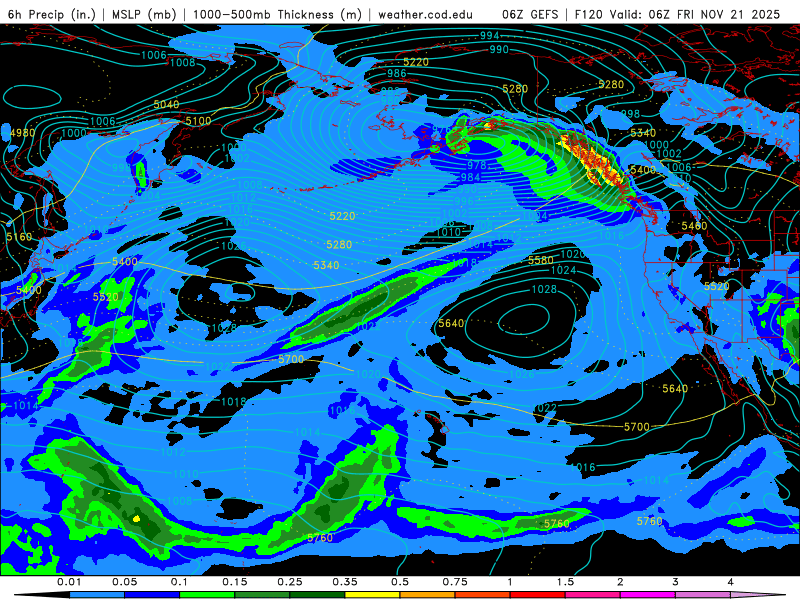
Task: Click the '1024' pressure contour label
Action: click(x=563, y=269)
